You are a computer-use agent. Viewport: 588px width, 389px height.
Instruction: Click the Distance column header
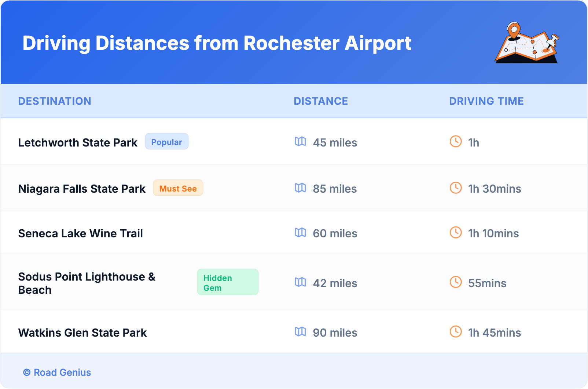321,101
